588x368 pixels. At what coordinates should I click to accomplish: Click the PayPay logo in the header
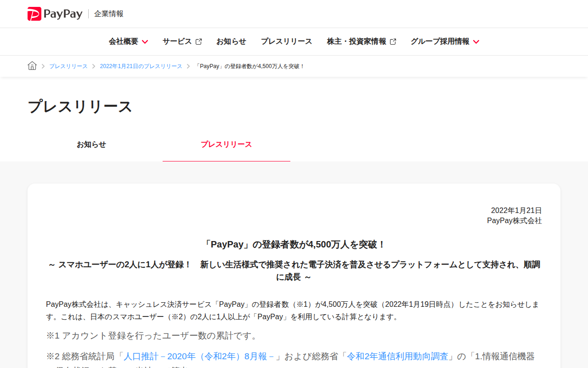[x=55, y=14]
